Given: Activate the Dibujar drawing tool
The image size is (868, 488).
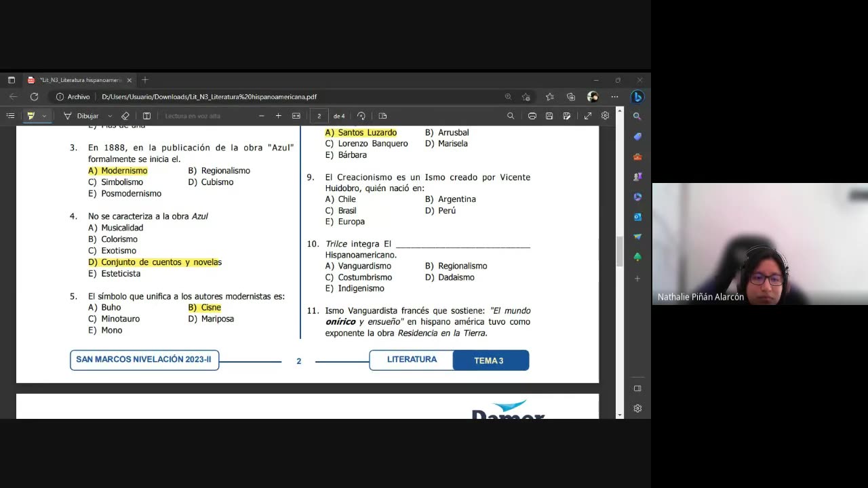Looking at the screenshot, I should 81,116.
